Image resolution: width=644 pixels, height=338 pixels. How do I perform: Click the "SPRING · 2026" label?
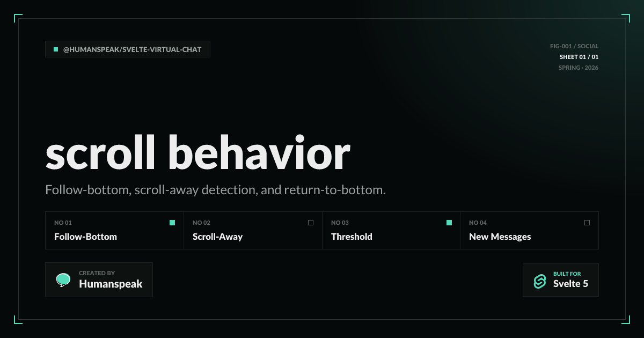[x=579, y=68]
